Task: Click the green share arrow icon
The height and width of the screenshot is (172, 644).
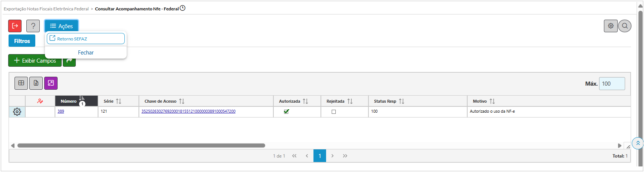Action: [69, 61]
